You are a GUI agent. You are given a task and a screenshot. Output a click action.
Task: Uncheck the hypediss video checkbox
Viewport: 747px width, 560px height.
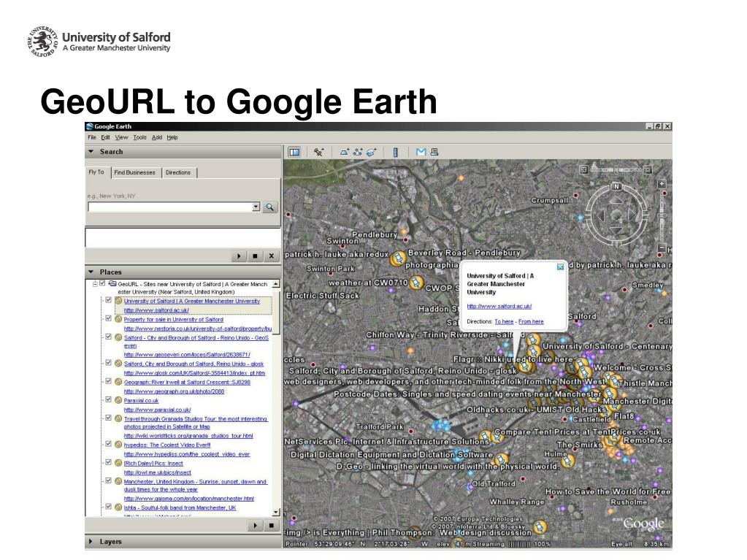(x=109, y=445)
